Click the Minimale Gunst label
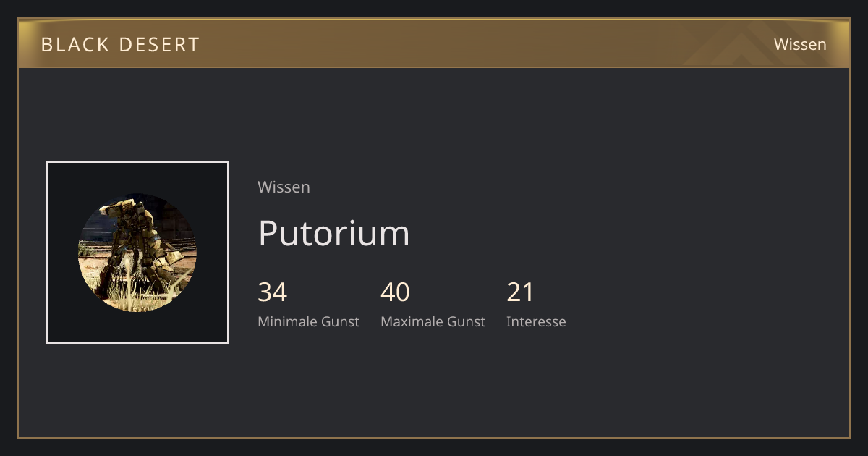Image resolution: width=868 pixels, height=456 pixels. (308, 321)
